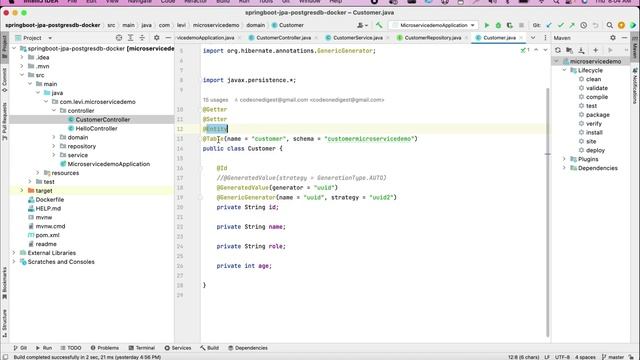The height and width of the screenshot is (360, 640).
Task: Select opened file target icon in Project panel
Action: [x=119, y=38]
